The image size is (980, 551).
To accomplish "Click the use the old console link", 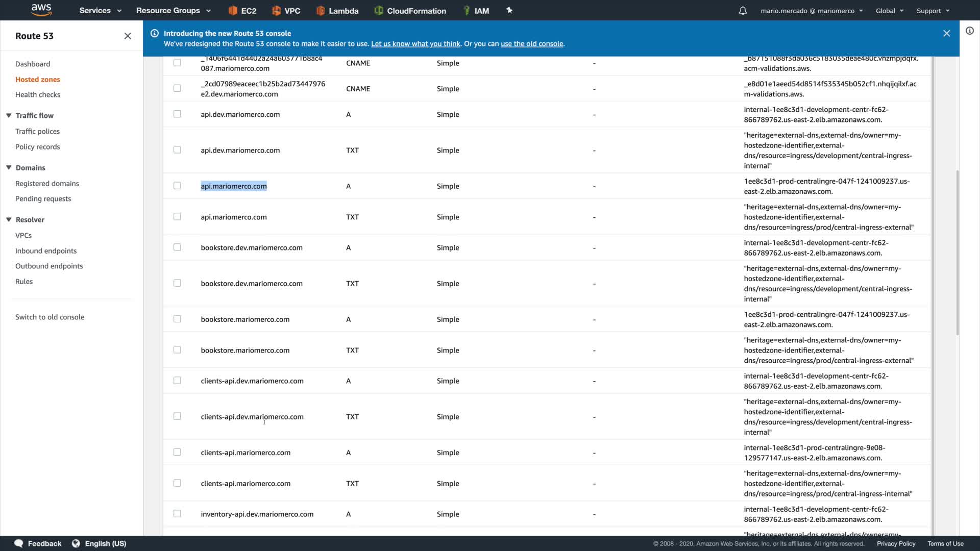I will 531,44.
